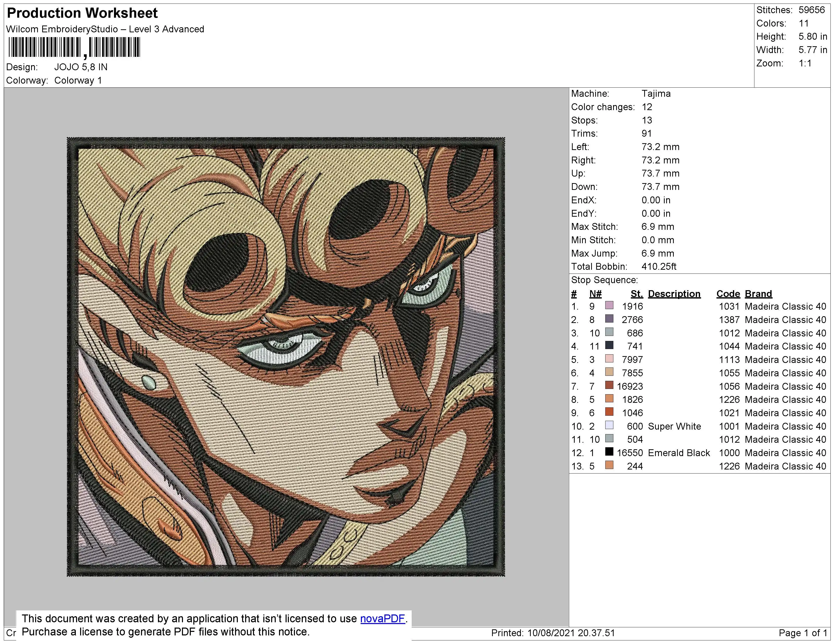Click thread code 1387 in stop 2

coord(729,320)
